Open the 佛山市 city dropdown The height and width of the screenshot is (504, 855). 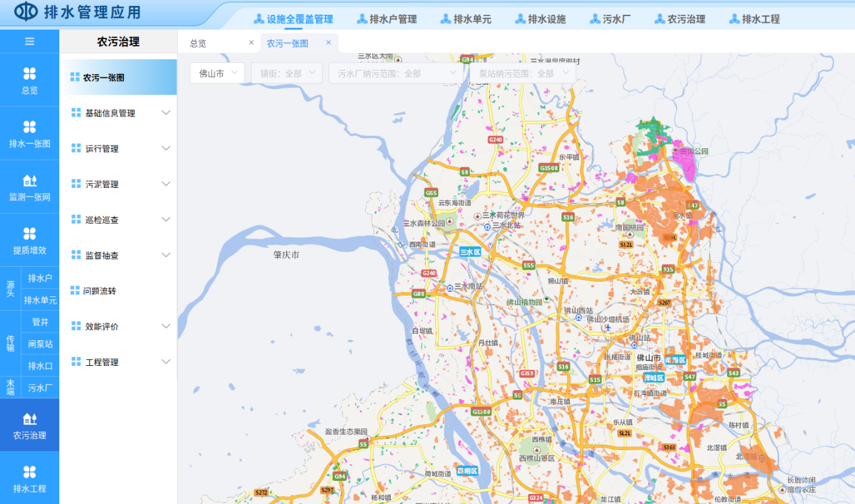coord(217,73)
